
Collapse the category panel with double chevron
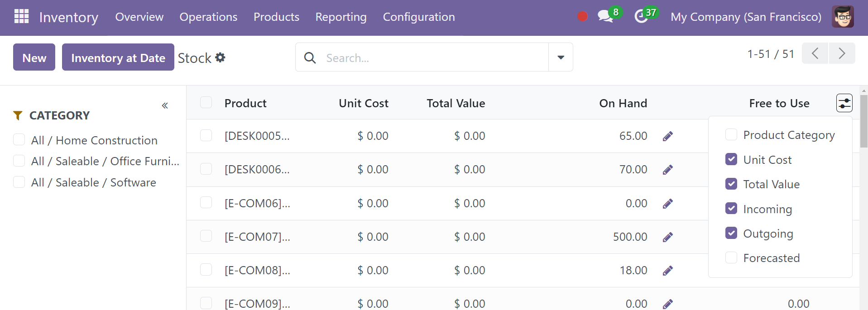click(x=165, y=105)
